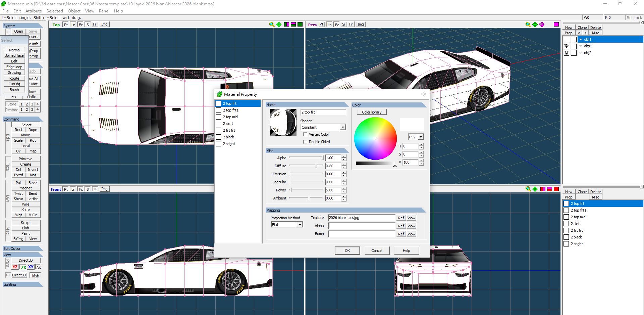Enable the Vertex Color checkbox
The width and height of the screenshot is (644, 315).
click(x=305, y=134)
